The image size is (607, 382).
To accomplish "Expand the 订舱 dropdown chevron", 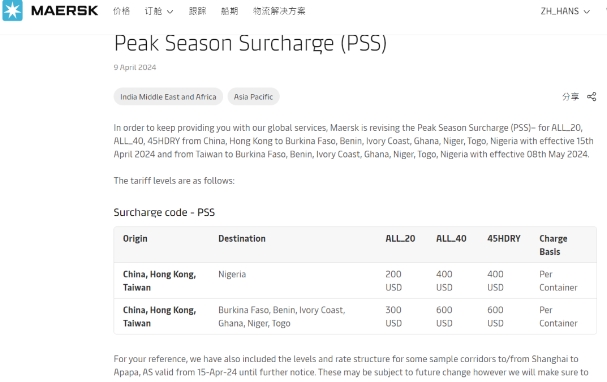I will click(170, 12).
